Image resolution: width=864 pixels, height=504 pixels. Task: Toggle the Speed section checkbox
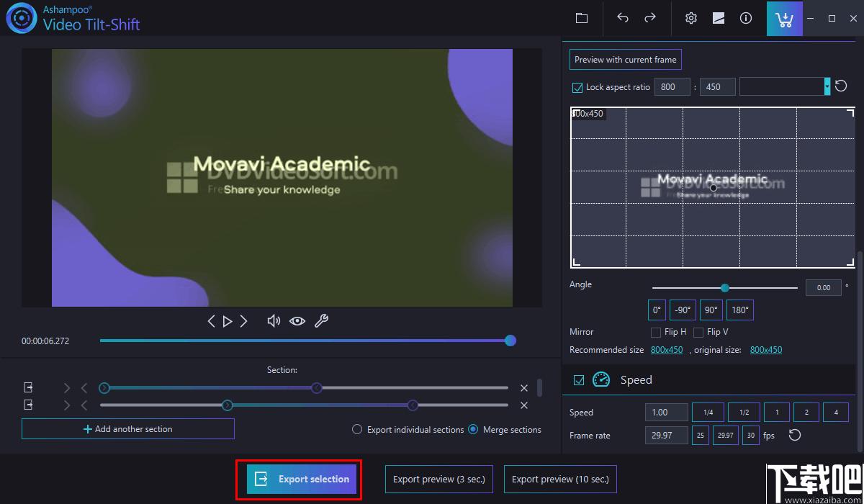579,380
